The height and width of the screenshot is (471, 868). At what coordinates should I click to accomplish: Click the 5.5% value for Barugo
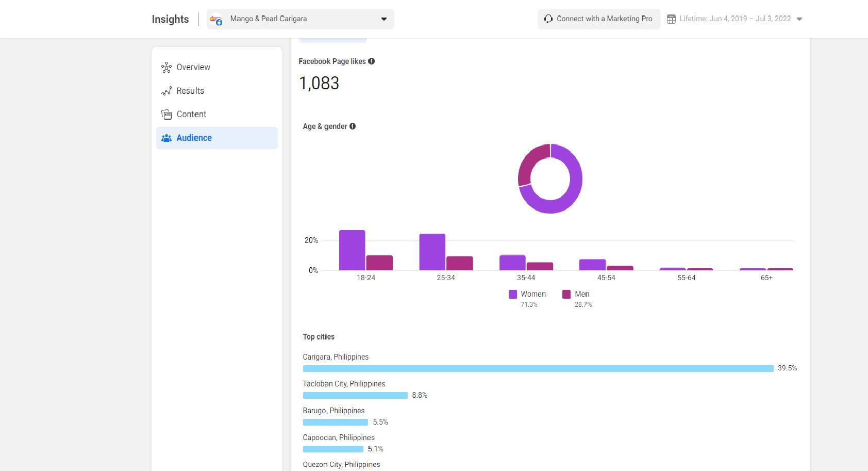click(380, 422)
